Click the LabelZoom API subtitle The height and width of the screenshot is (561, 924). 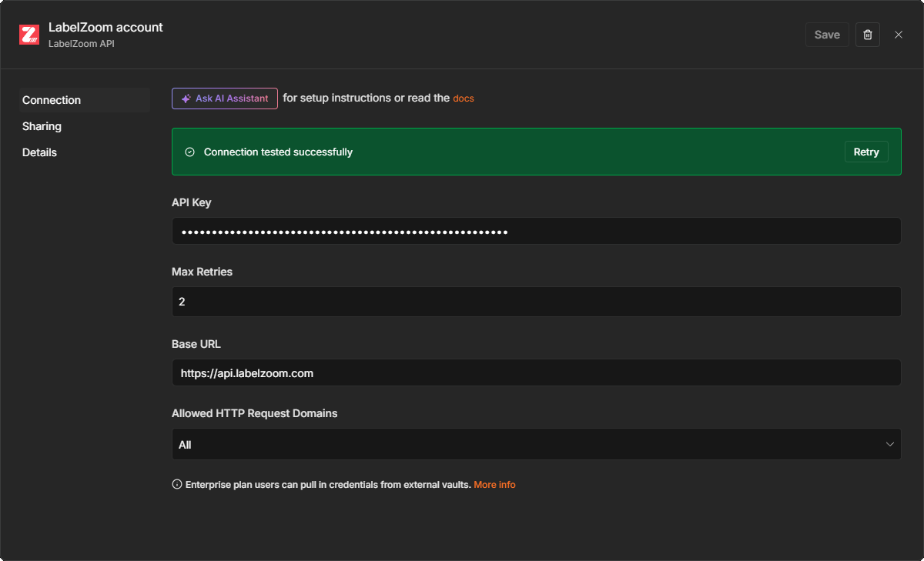tap(82, 44)
